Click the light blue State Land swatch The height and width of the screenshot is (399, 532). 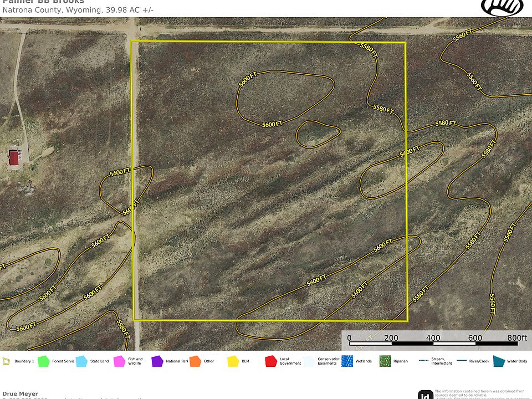click(x=81, y=361)
